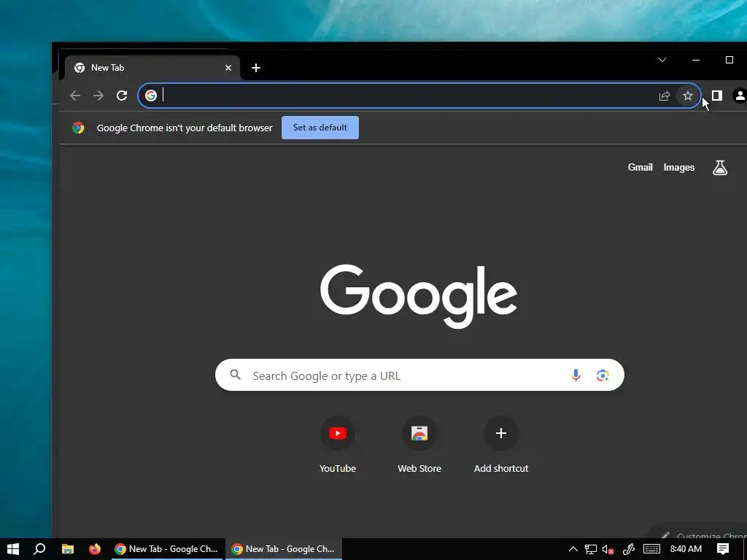This screenshot has width=747, height=560.
Task: Switch to second New Tab Chrome taskbar window
Action: pyautogui.click(x=284, y=549)
